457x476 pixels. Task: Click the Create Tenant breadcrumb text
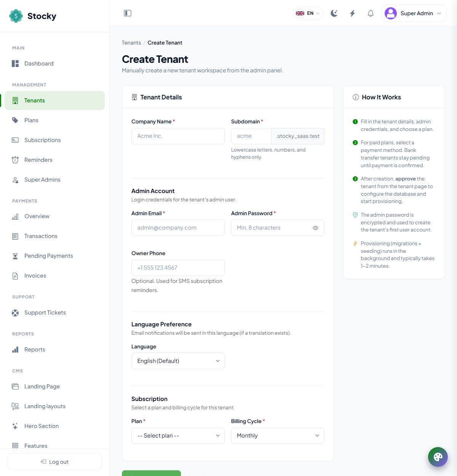coord(165,43)
